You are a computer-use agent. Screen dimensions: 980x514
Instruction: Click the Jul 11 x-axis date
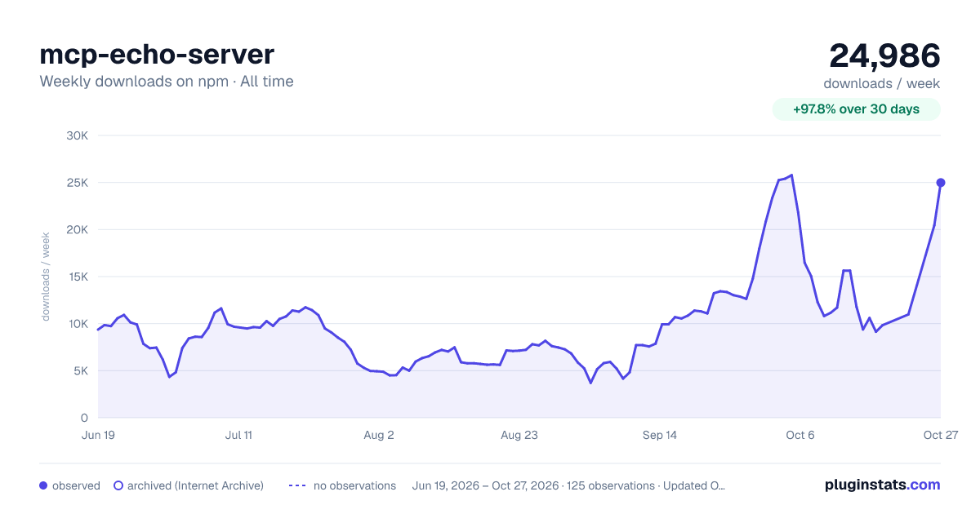(x=238, y=436)
